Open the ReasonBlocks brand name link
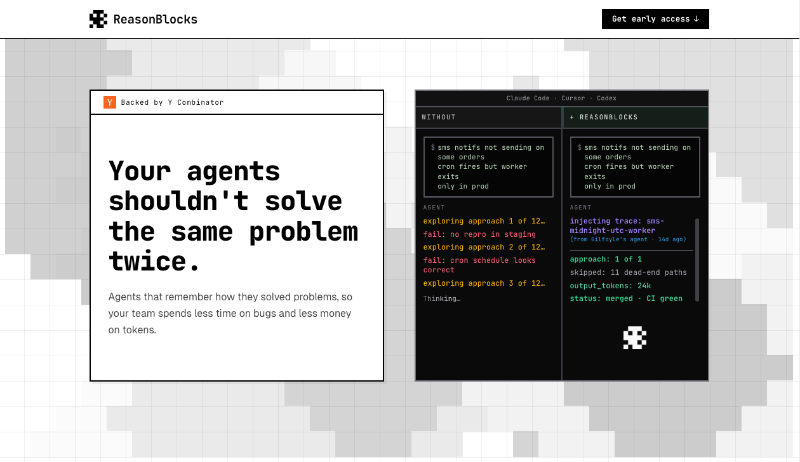The width and height of the screenshot is (800, 462). 155,19
